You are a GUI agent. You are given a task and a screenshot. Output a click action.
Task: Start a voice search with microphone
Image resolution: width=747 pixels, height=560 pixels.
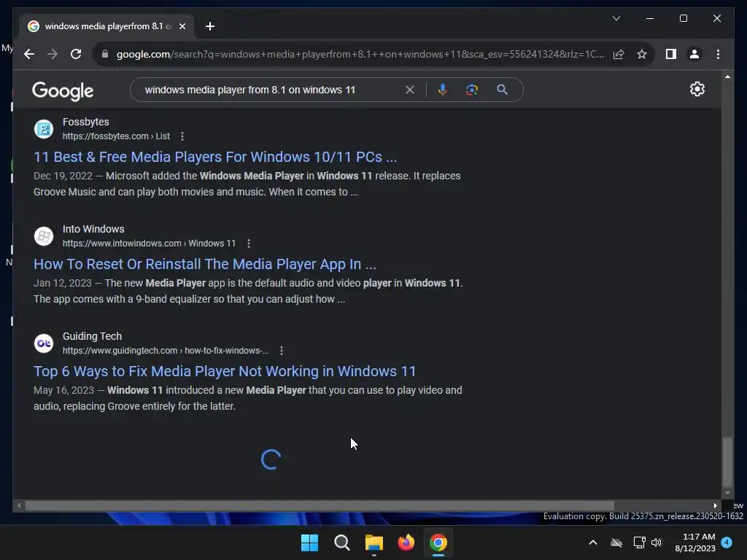[x=443, y=90]
